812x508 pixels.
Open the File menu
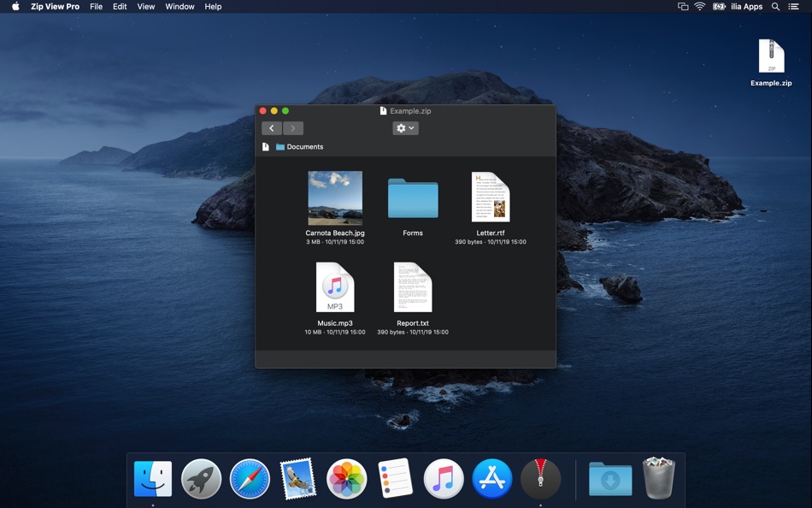click(x=97, y=7)
